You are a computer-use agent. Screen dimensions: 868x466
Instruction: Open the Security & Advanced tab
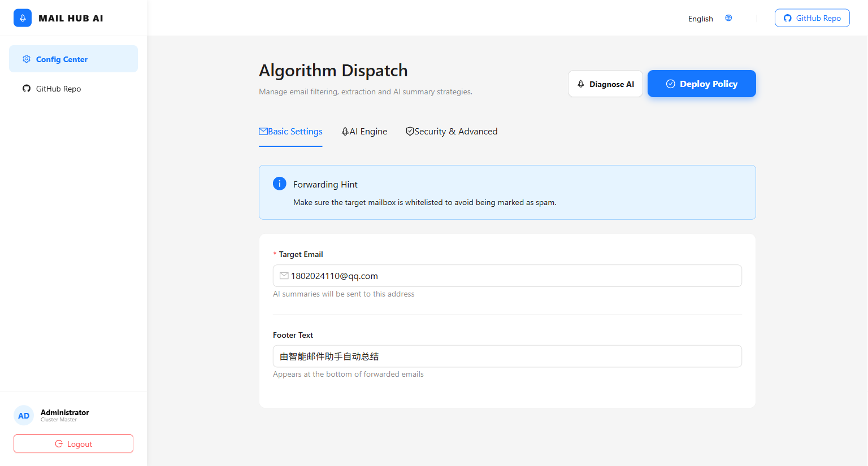point(452,132)
